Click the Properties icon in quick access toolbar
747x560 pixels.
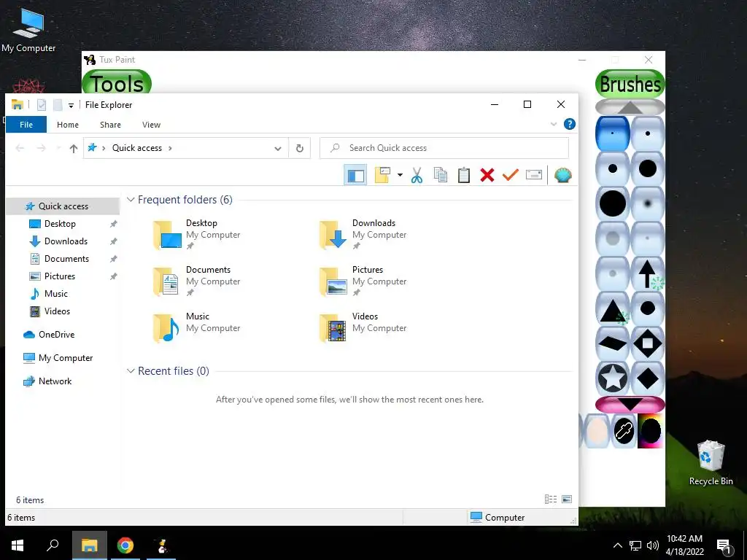point(42,105)
